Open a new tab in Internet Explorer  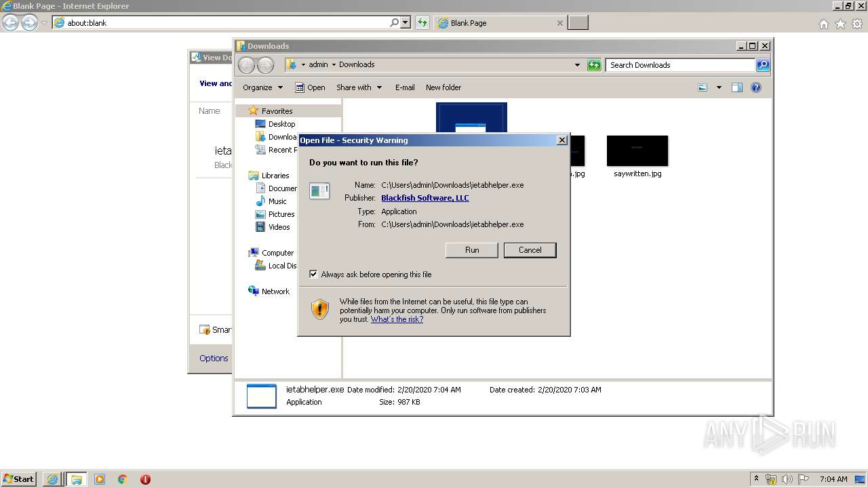[x=578, y=22]
